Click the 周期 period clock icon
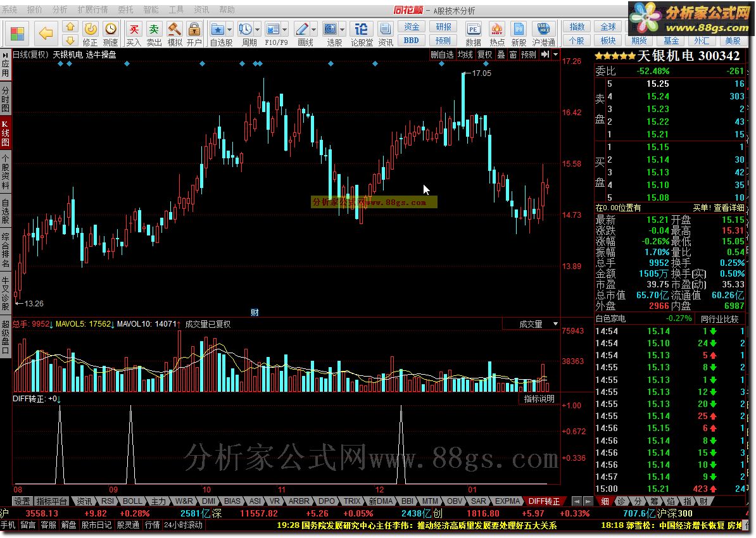The height and width of the screenshot is (538, 756). click(246, 34)
